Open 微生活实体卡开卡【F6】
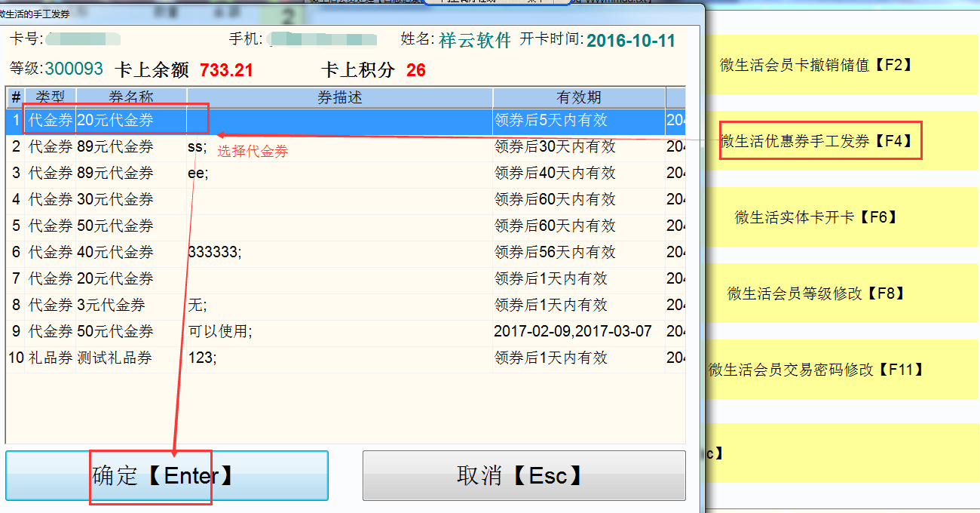Viewport: 980px width, 513px height. [816, 217]
